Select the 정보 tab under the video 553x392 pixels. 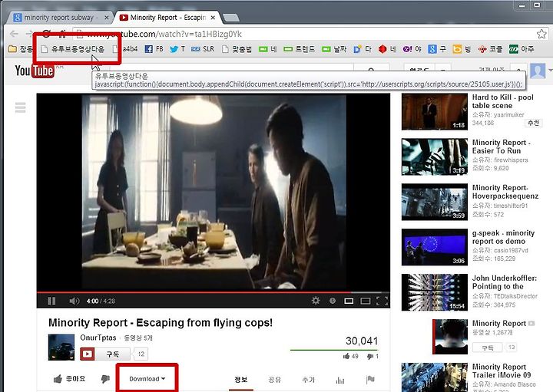point(241,379)
